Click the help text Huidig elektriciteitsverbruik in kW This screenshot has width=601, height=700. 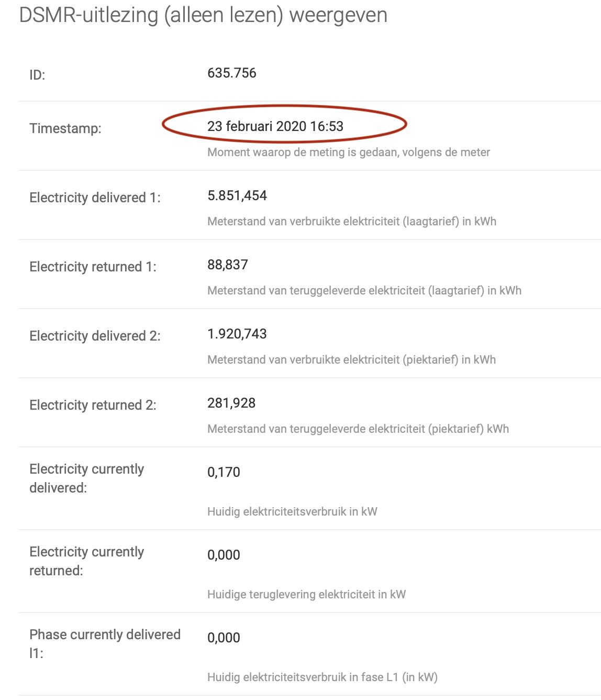[292, 512]
